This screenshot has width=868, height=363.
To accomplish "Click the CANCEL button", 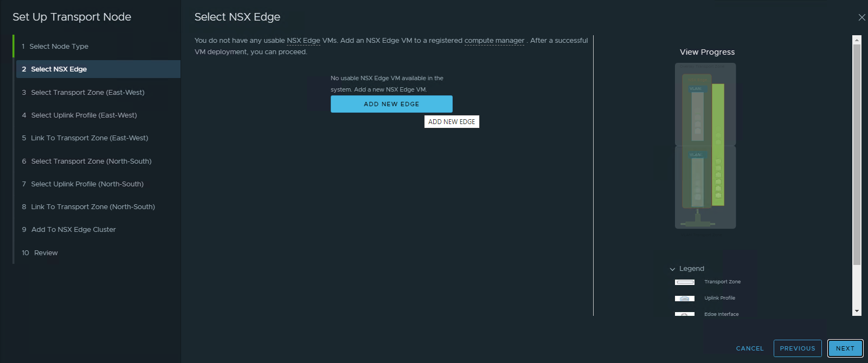I will point(750,348).
